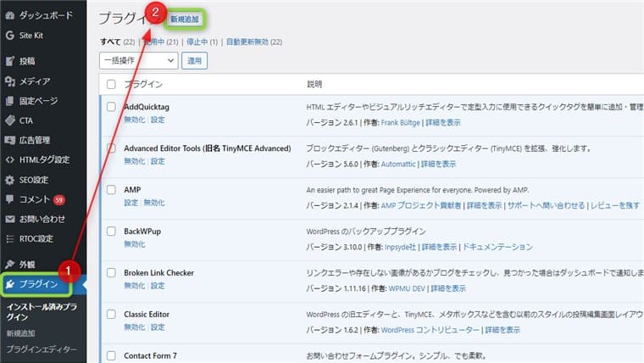This screenshot has height=363, width=644.
Task: Open Automattic author link
Action: pyautogui.click(x=398, y=164)
